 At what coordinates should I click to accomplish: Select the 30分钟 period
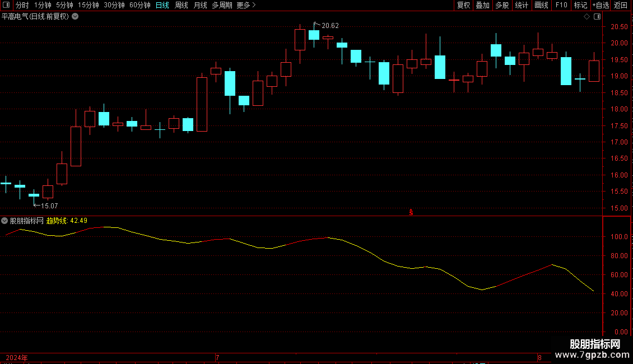(x=114, y=5)
